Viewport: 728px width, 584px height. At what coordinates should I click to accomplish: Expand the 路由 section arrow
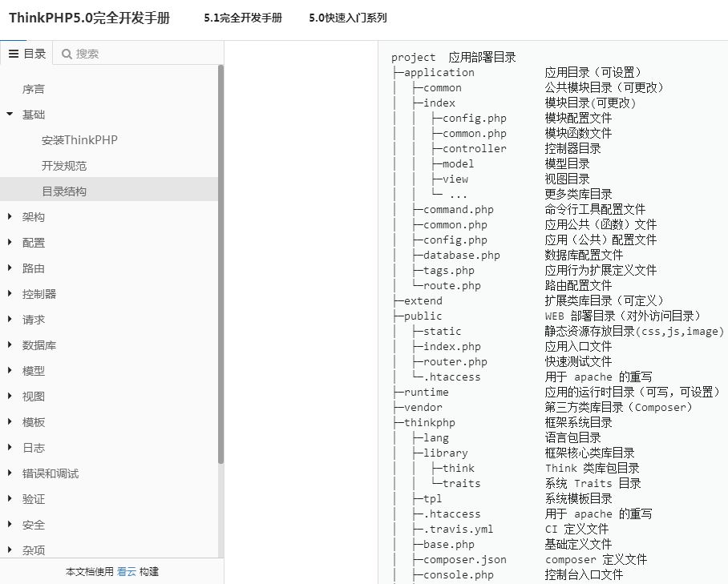[10, 268]
